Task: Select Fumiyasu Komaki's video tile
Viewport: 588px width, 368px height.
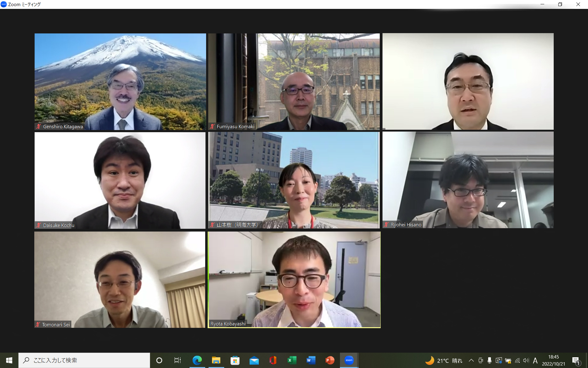Action: (x=294, y=82)
